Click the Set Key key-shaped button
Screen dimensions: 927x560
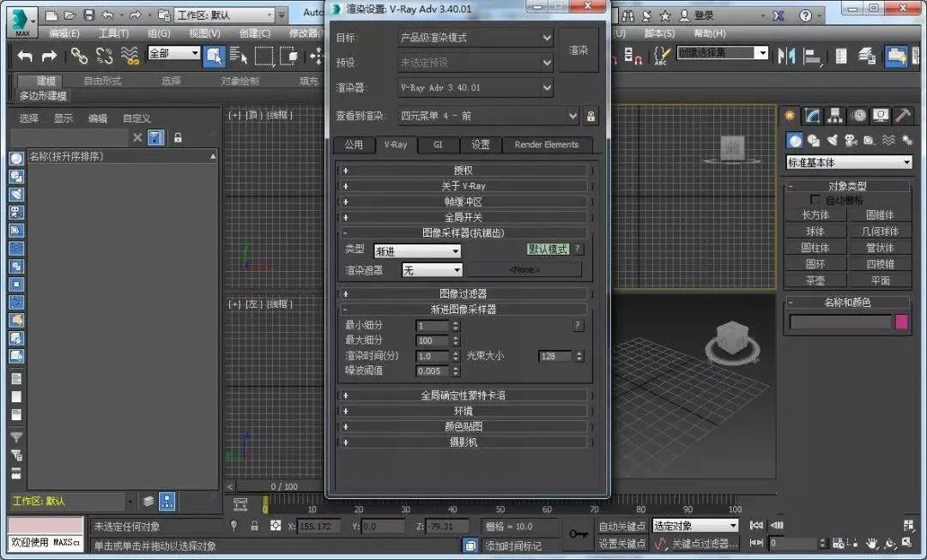(x=578, y=534)
